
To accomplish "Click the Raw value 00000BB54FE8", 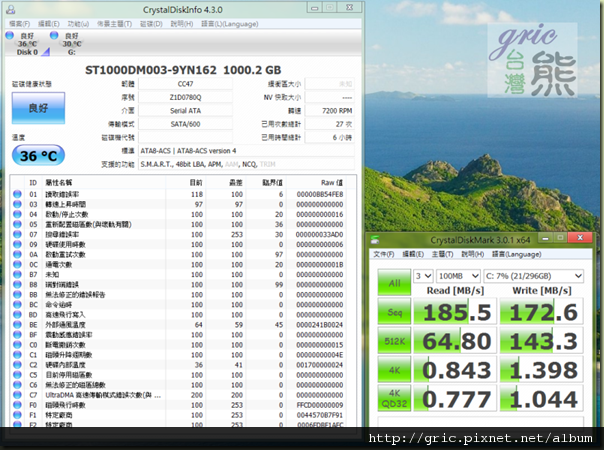I will [320, 194].
